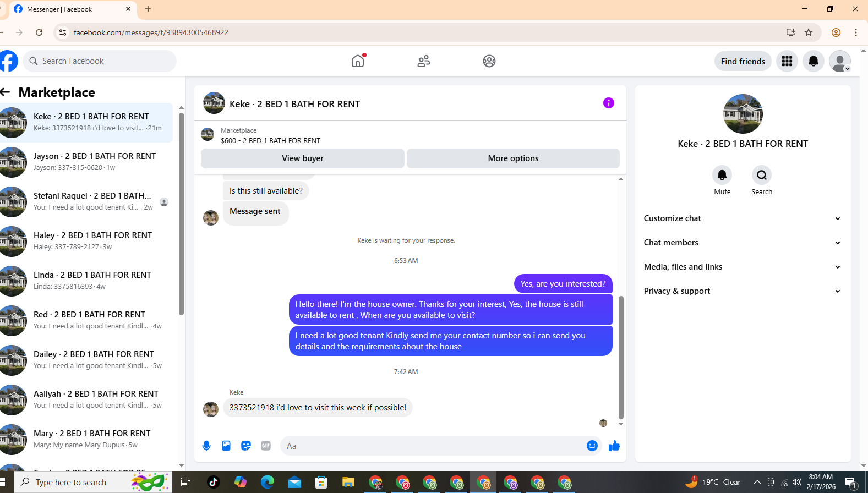Click the conversation list scrollbar
Image resolution: width=868 pixels, height=493 pixels.
click(x=181, y=215)
